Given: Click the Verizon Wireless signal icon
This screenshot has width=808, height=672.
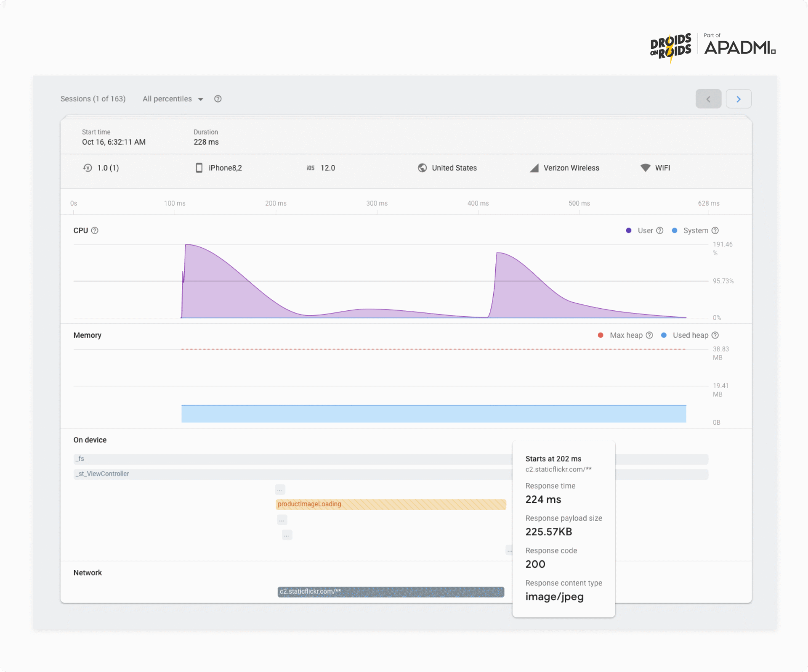Looking at the screenshot, I should tap(534, 168).
